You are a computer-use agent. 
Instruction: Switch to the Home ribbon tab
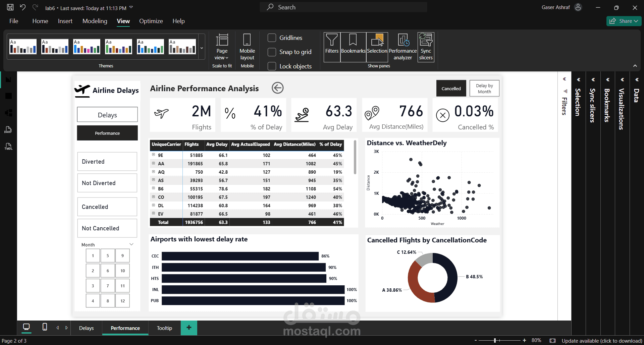[x=40, y=21]
